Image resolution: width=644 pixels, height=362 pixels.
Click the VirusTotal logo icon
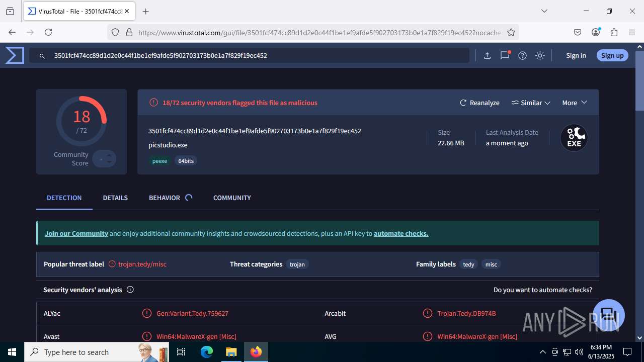click(x=15, y=55)
